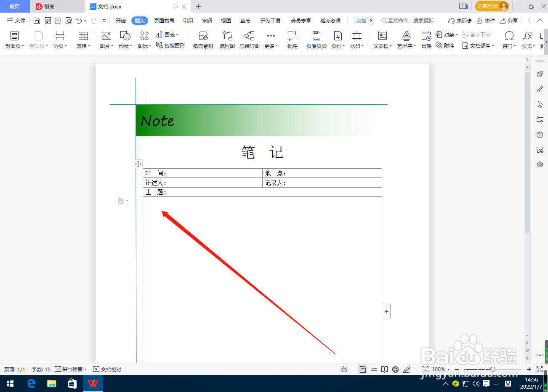
Task: Click the Undo arrow icon
Action: point(79,21)
